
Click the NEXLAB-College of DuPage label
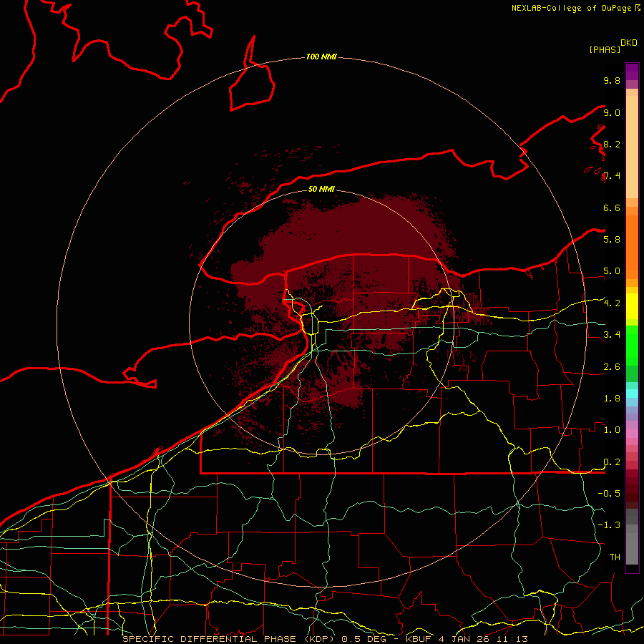pos(572,8)
